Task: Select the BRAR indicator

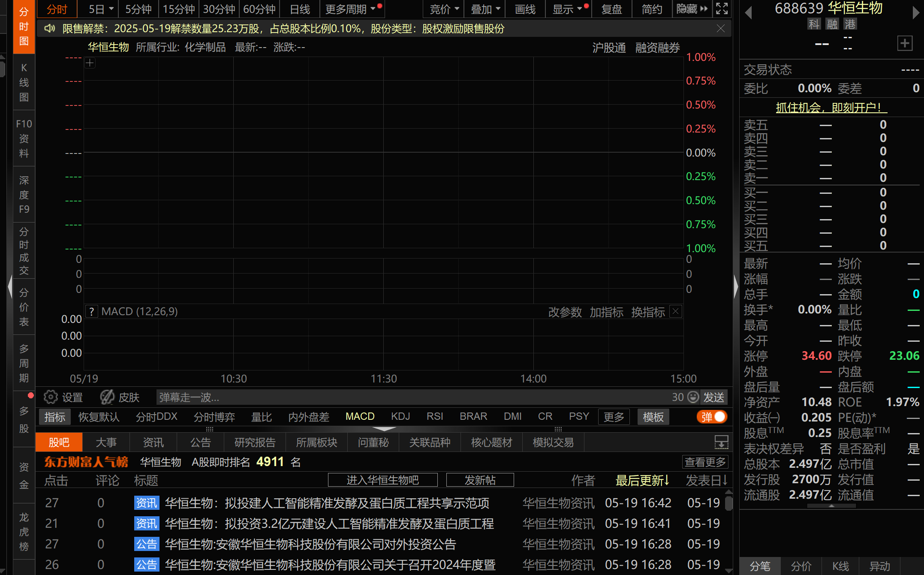Action: coord(473,416)
